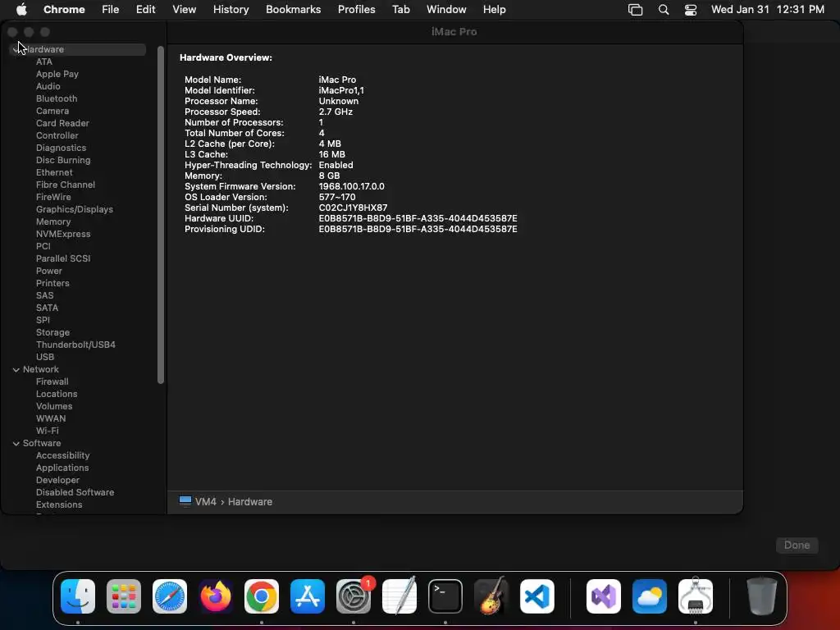Click Hardware in the path bar
Screen dimensions: 840x630
point(249,501)
